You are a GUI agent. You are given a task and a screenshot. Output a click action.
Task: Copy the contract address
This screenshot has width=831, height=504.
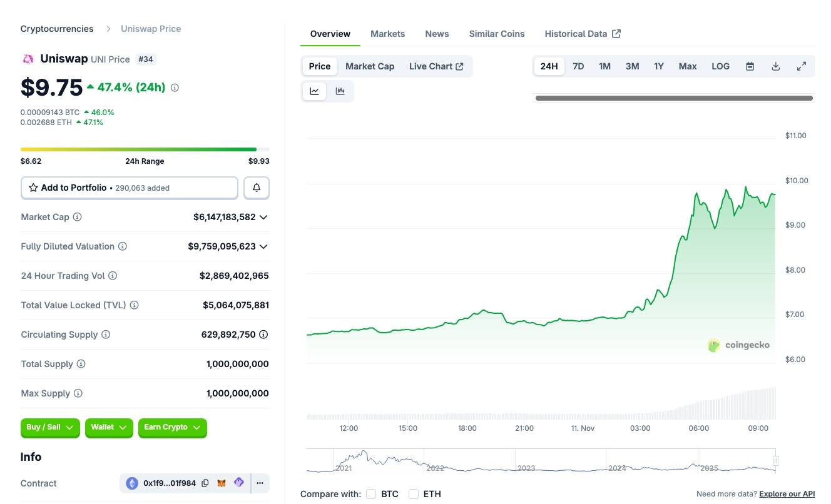point(205,483)
